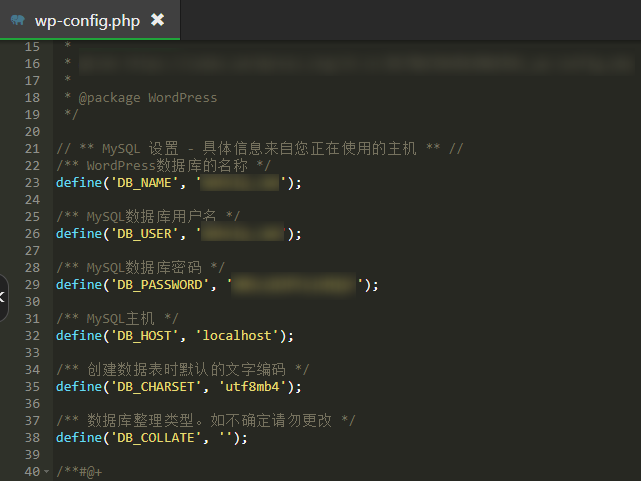Click the 创建数据表时默认的文字编码 comment
This screenshot has height=481, width=641.
click(x=183, y=369)
